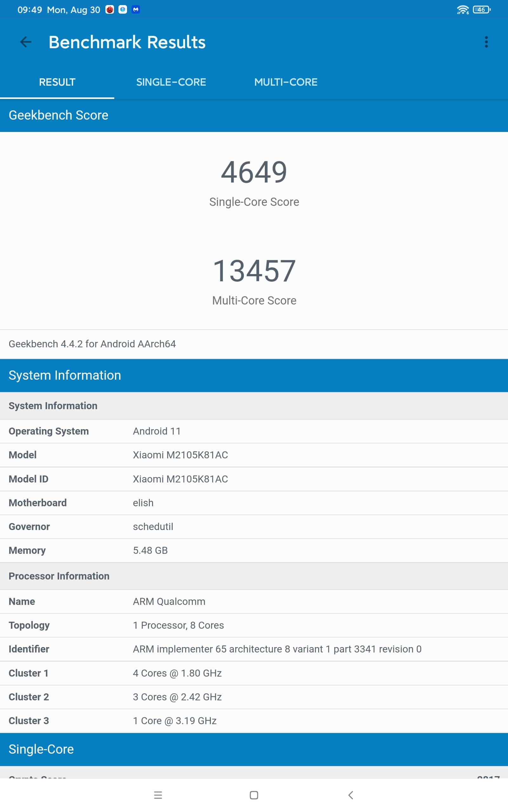Screen dimensions: 508x812
Task: Tap the blue System Information header
Action: pos(254,376)
